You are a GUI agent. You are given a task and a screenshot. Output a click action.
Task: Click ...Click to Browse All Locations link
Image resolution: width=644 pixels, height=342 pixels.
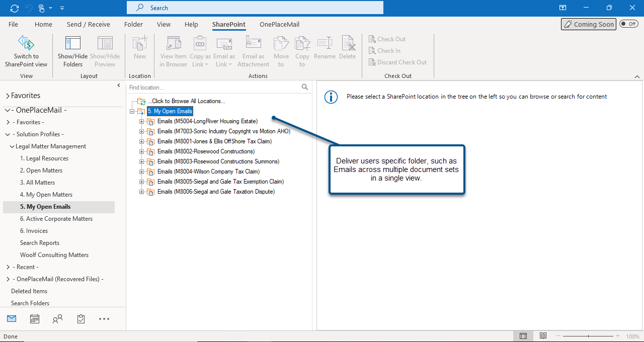point(186,101)
